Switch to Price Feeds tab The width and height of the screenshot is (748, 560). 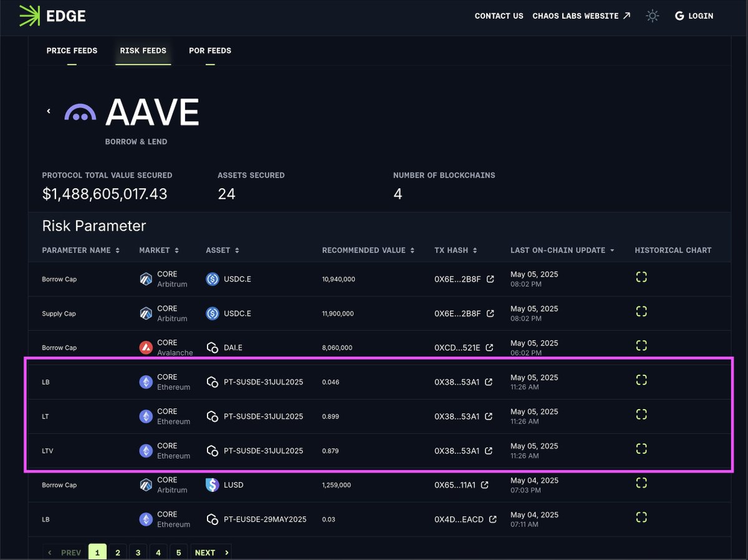pos(72,51)
